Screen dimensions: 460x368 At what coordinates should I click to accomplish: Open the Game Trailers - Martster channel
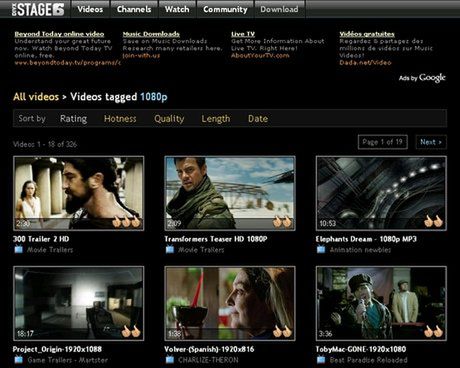(68, 360)
